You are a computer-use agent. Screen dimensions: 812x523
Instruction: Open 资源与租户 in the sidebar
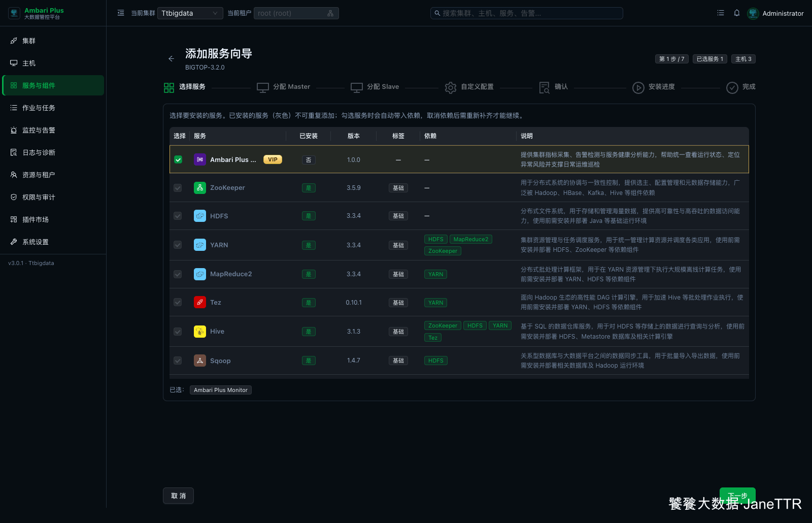pos(53,175)
